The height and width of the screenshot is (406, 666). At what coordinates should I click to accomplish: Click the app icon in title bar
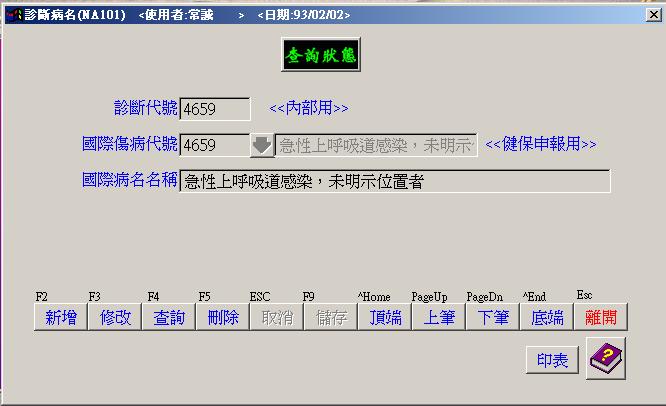pos(12,17)
